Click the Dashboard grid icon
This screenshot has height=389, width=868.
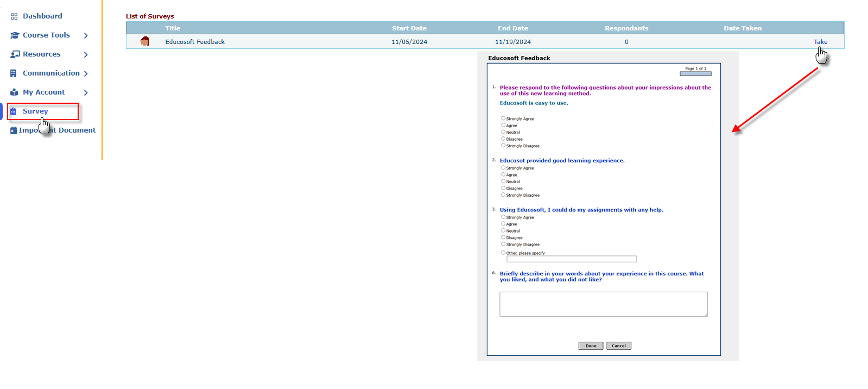pyautogui.click(x=14, y=16)
